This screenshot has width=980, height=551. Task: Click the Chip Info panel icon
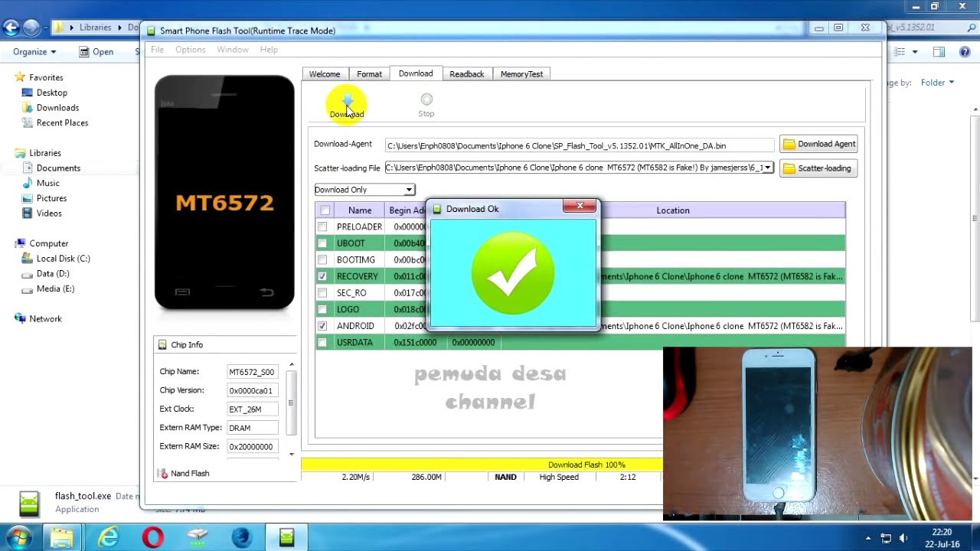pos(162,345)
